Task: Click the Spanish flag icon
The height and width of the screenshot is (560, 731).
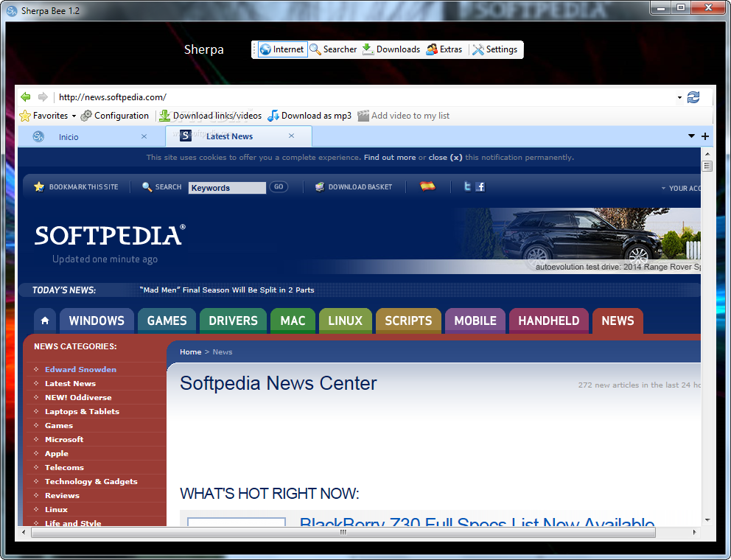Action: 427,186
